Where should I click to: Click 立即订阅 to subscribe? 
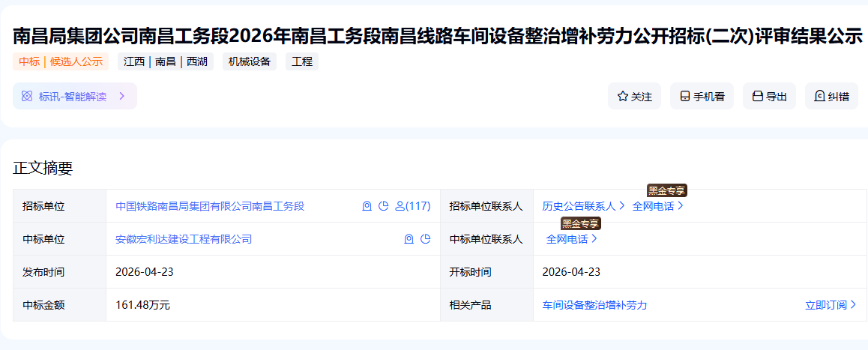(831, 305)
